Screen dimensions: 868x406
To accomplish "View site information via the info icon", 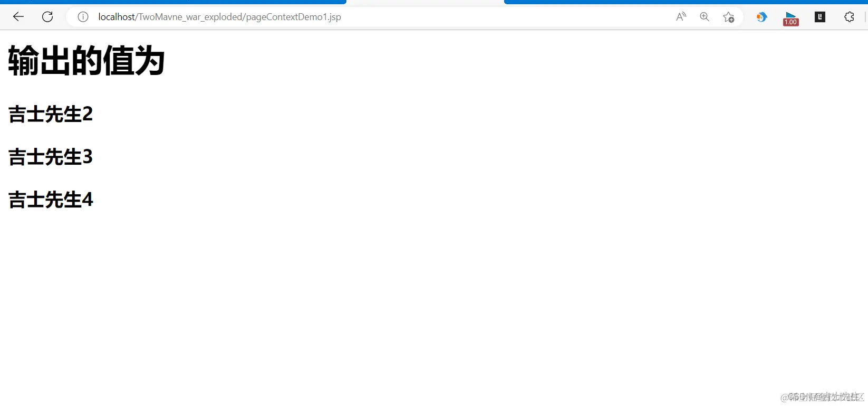I will [83, 17].
